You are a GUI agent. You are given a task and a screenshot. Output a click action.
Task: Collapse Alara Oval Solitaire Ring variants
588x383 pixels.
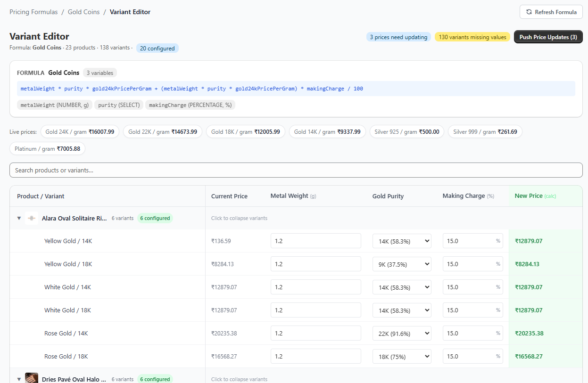pos(19,218)
